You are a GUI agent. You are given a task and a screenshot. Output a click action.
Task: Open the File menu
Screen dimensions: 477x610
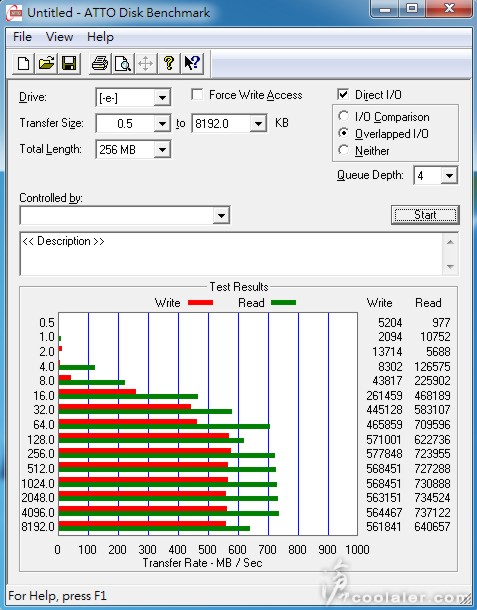click(x=22, y=37)
